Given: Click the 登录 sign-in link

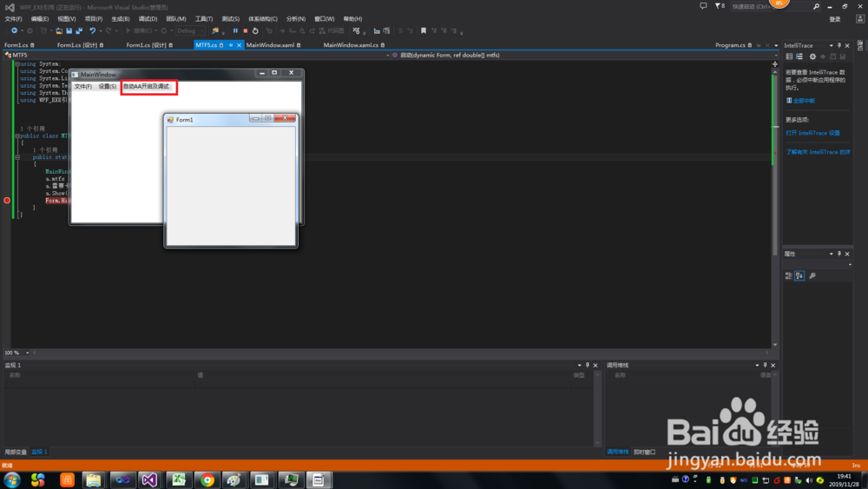Looking at the screenshot, I should click(835, 19).
